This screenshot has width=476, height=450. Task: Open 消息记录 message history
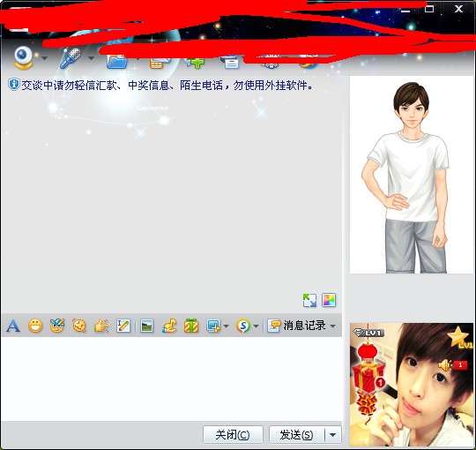(x=296, y=326)
